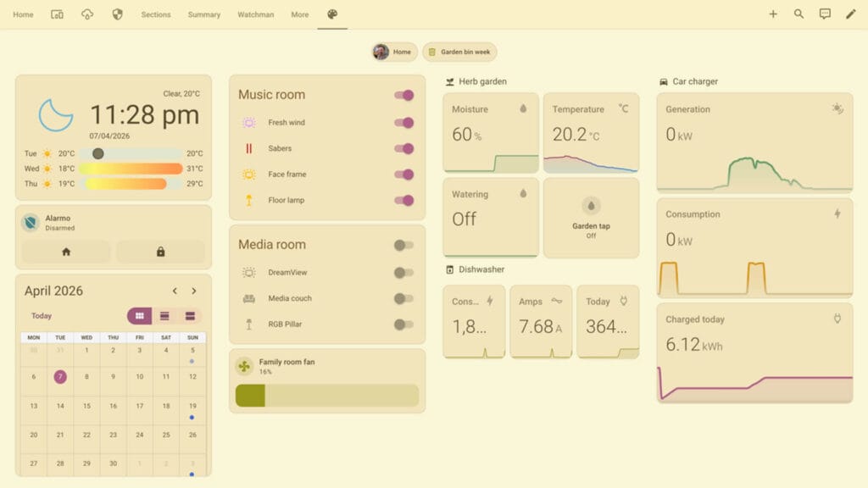The image size is (868, 488).
Task: Open the Watchman tab
Action: [x=255, y=14]
